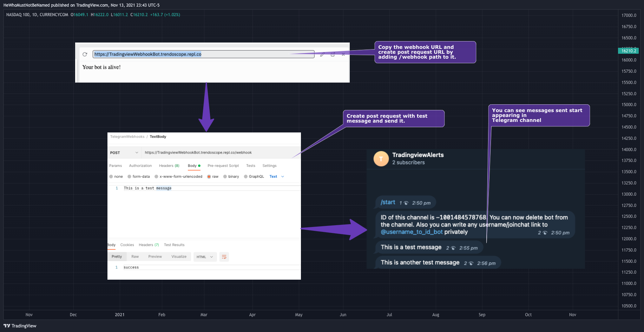Open the POST method dropdown
Image resolution: width=644 pixels, height=332 pixels.
(x=124, y=152)
